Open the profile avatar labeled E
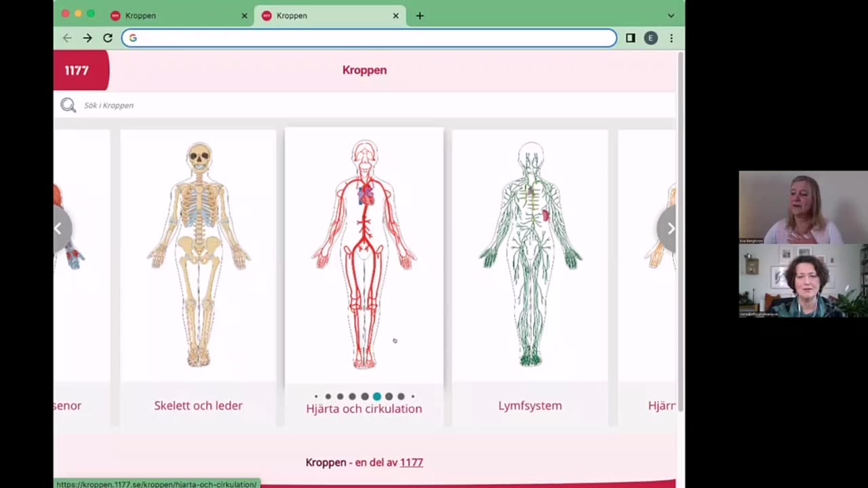The width and height of the screenshot is (868, 488). (651, 38)
